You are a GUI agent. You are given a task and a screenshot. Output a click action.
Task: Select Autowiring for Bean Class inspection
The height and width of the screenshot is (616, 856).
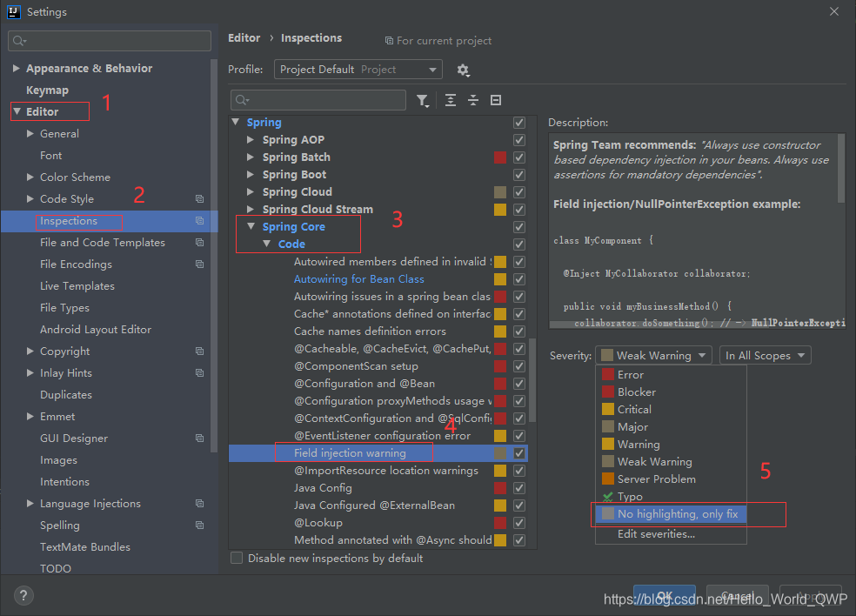tap(358, 279)
